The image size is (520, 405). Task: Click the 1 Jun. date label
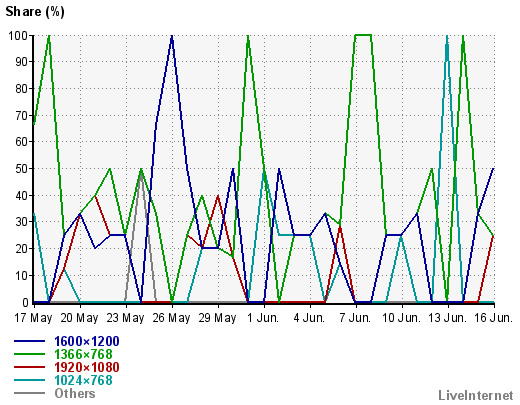click(x=263, y=318)
